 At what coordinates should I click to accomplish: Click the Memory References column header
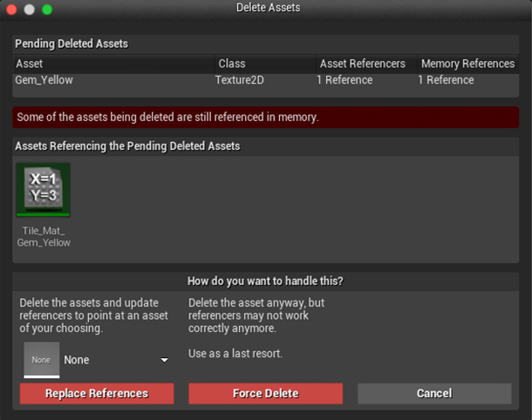[467, 64]
